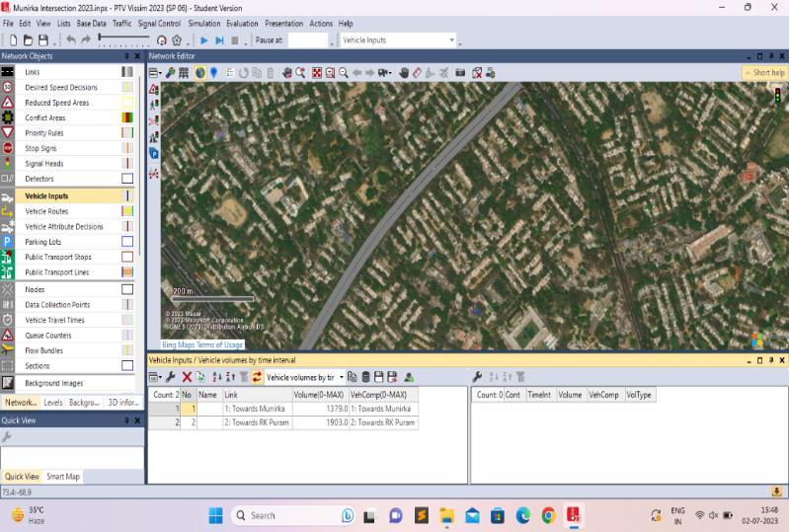Screen dimensions: 789x532
Task: Click the screenshot camera icon in editor
Action: click(x=460, y=73)
